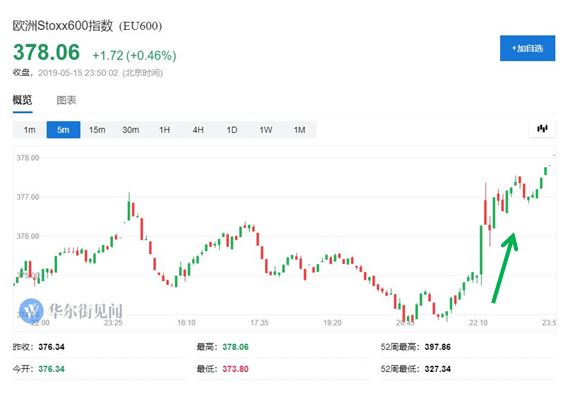Click the price 378.06 headline value
Image resolution: width=575 pixels, height=394 pixels.
47,52
